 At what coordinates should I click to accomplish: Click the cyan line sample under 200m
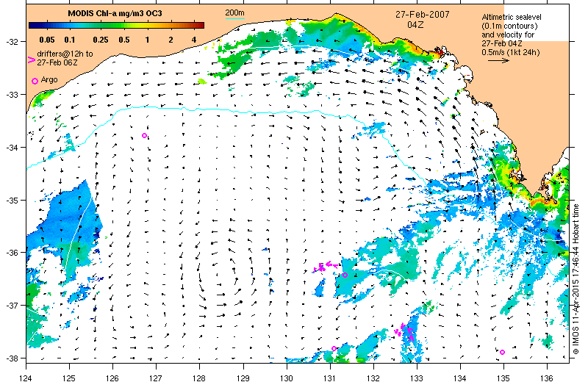tap(234, 18)
